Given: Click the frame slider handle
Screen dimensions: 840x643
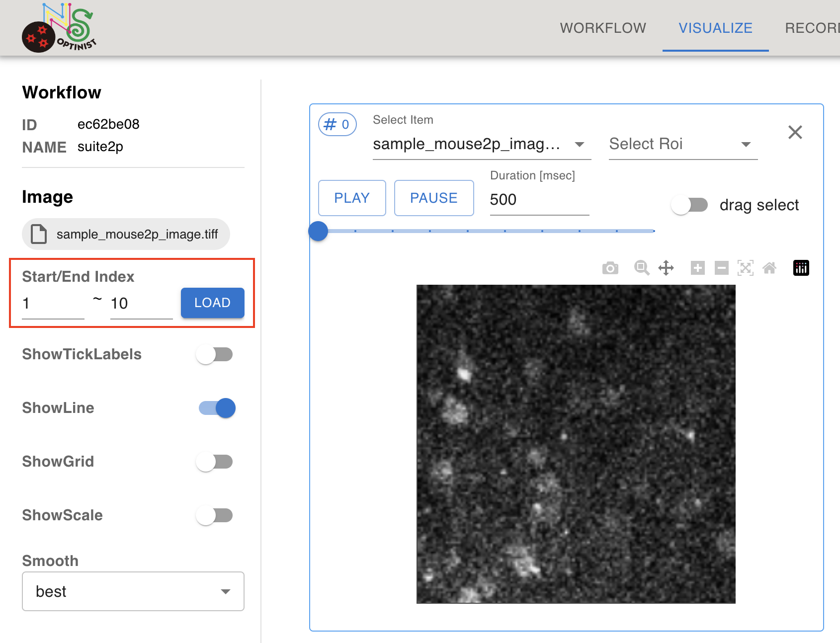Looking at the screenshot, I should (x=318, y=231).
